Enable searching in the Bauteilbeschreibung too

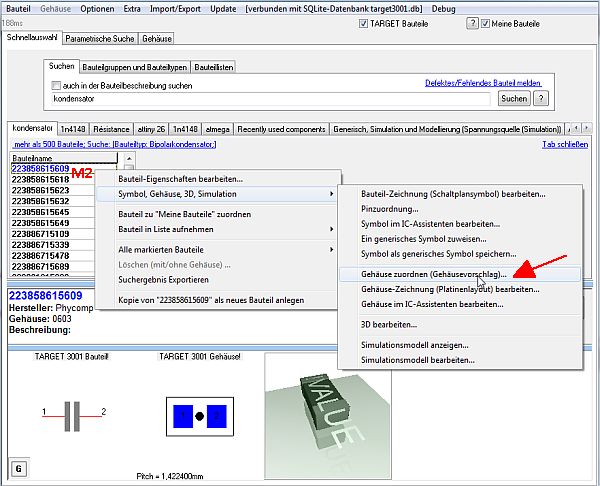point(56,86)
